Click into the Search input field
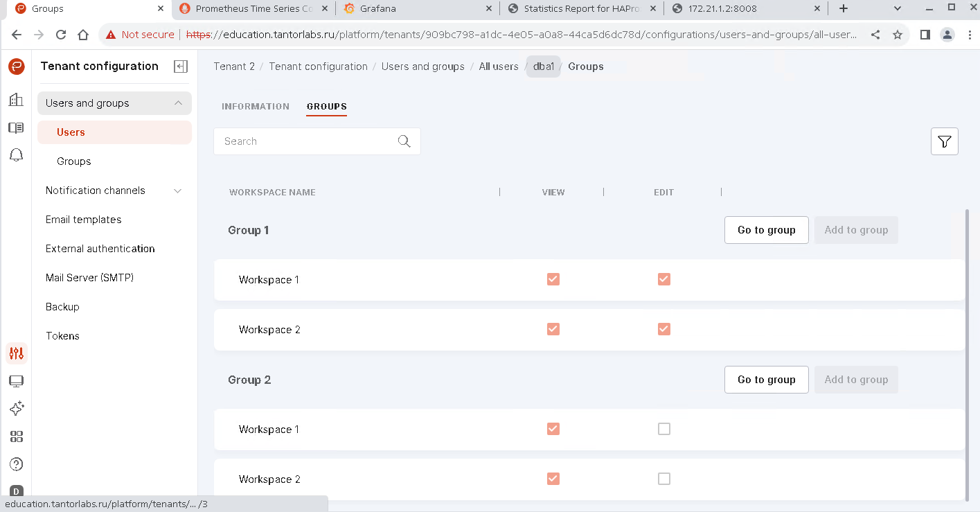The width and height of the screenshot is (980, 512). click(305, 141)
